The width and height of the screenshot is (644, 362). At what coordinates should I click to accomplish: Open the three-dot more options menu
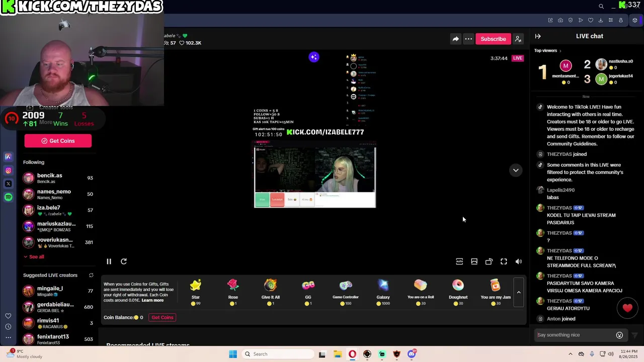click(x=468, y=39)
